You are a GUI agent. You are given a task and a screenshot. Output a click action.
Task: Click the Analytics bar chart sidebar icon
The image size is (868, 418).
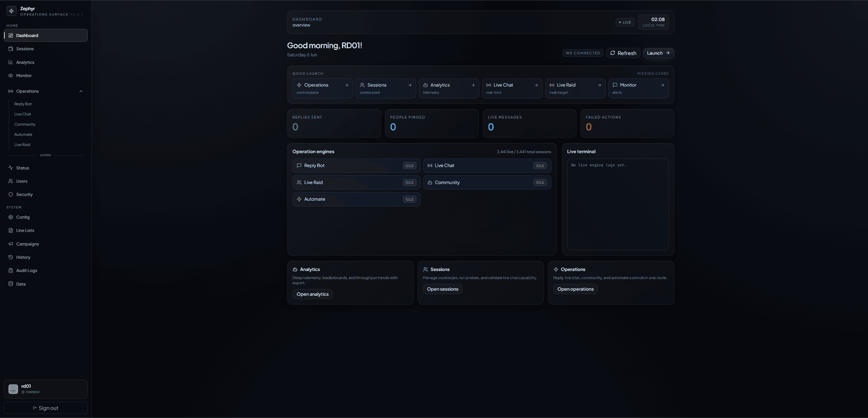(x=11, y=62)
